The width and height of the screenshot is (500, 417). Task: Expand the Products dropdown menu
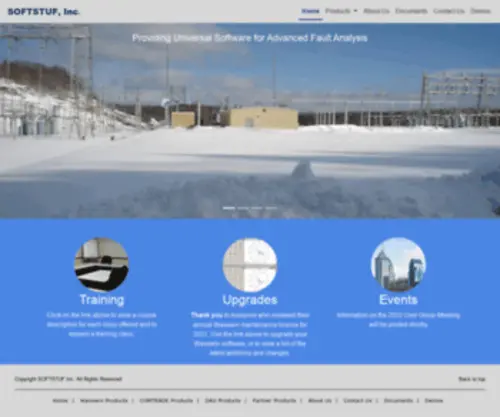[x=341, y=11]
